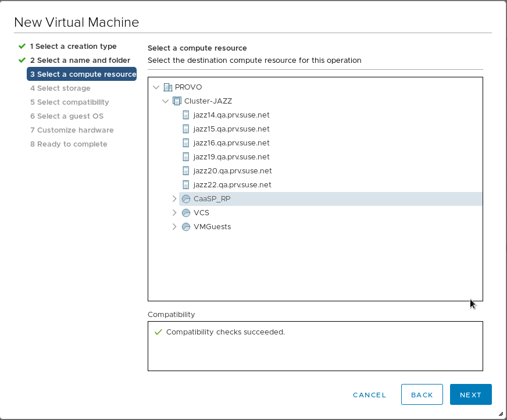The width and height of the screenshot is (507, 420).
Task: Go to step 1 Select a creation type
Action: tap(73, 47)
